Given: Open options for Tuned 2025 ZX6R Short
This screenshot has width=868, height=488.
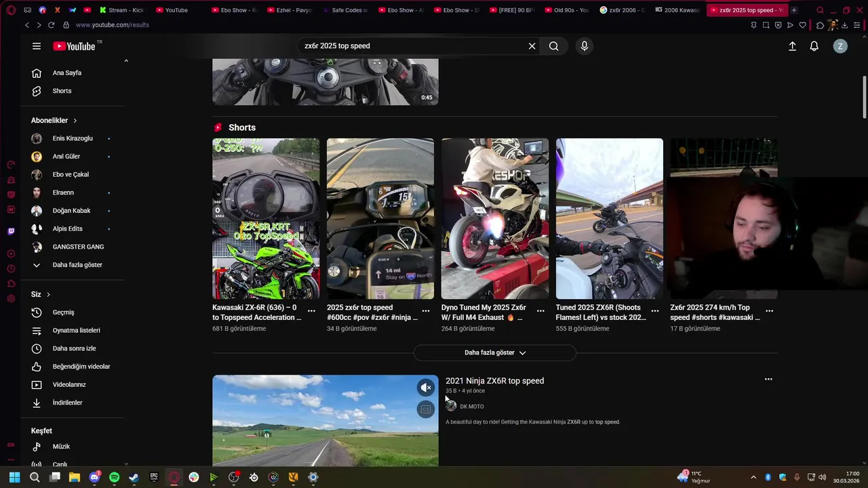Looking at the screenshot, I should [x=655, y=311].
